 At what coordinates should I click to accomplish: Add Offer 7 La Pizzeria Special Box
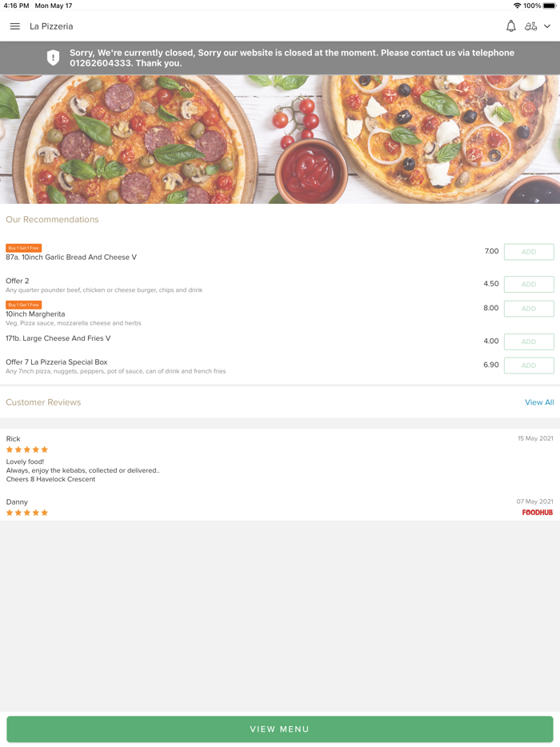point(528,366)
